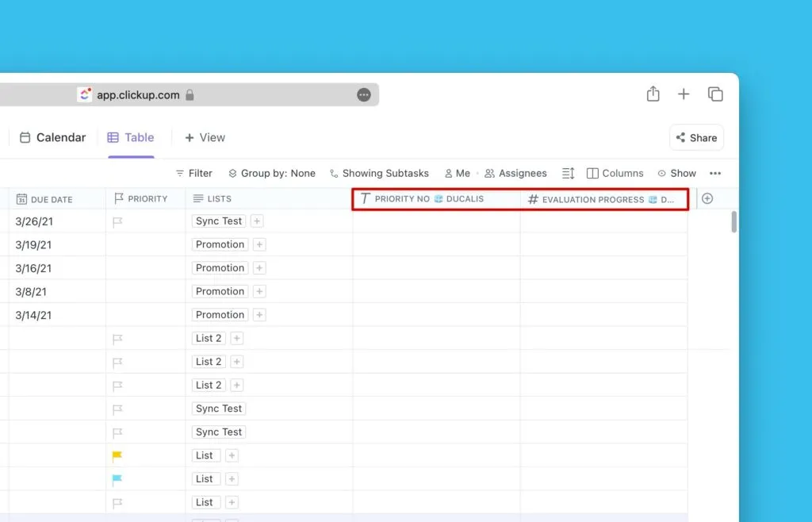
Task: Toggle the yellow priority flag on a List task
Action: 117,455
